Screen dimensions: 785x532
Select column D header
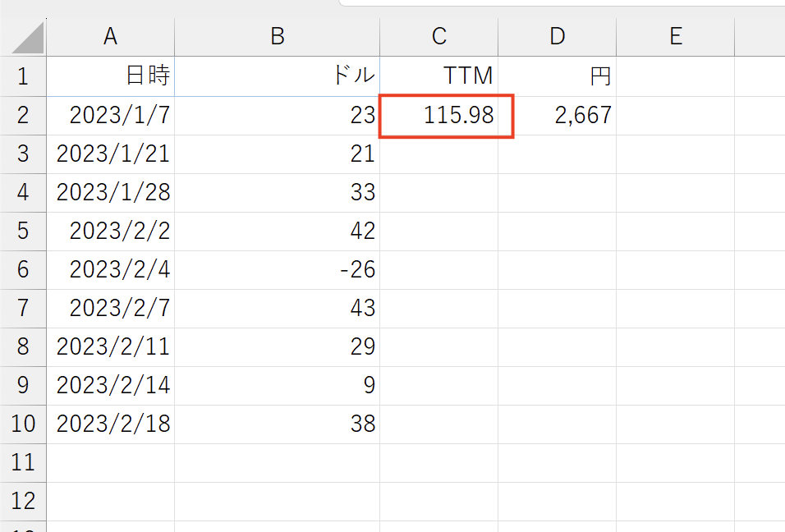pos(558,37)
